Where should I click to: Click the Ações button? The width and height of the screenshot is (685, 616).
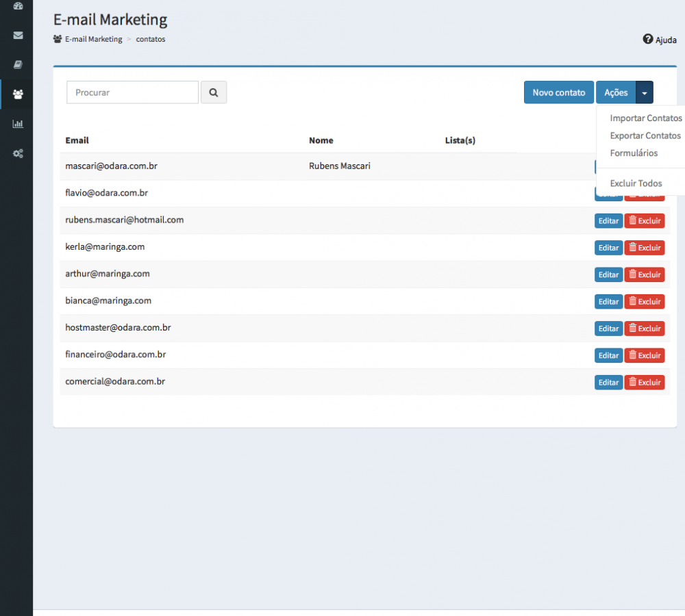(616, 92)
